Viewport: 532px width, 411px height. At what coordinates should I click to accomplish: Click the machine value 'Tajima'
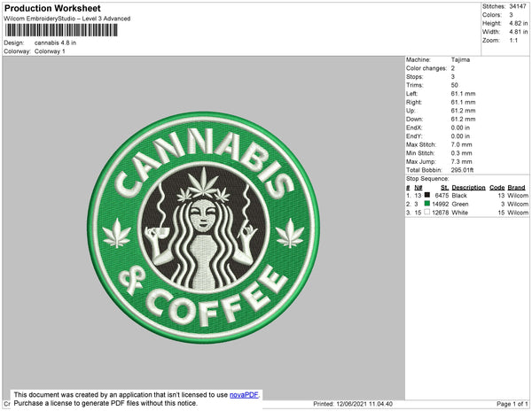click(x=460, y=59)
